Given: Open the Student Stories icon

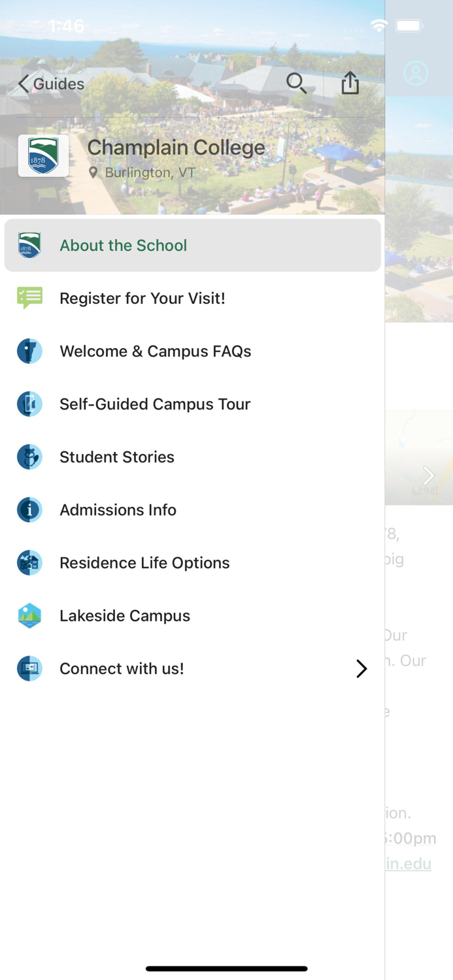Looking at the screenshot, I should (28, 457).
